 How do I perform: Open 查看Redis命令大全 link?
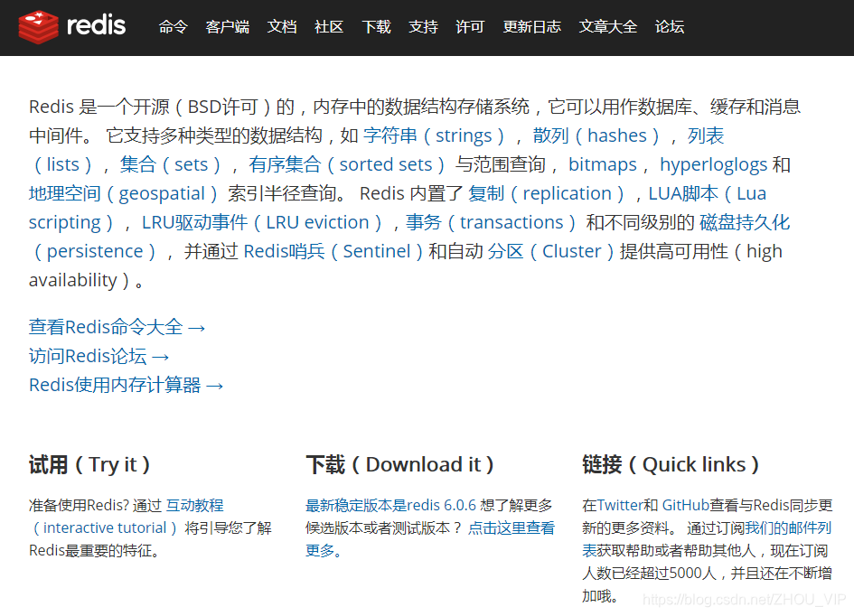click(x=117, y=327)
